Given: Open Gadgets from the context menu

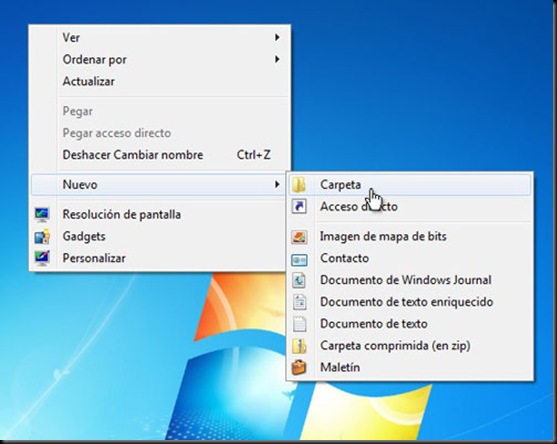Looking at the screenshot, I should (x=159, y=237).
